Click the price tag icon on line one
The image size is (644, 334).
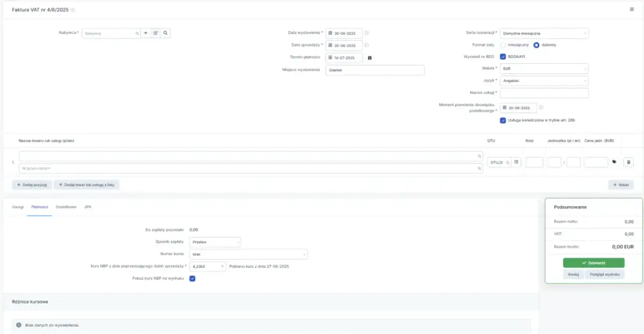(613, 161)
